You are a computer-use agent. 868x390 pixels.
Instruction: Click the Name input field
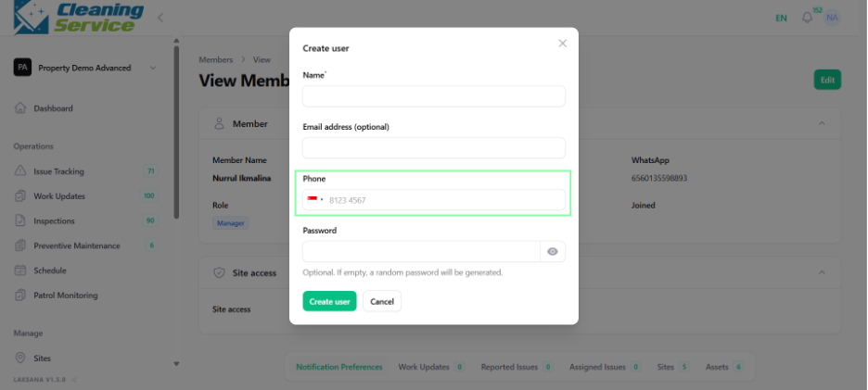(434, 96)
